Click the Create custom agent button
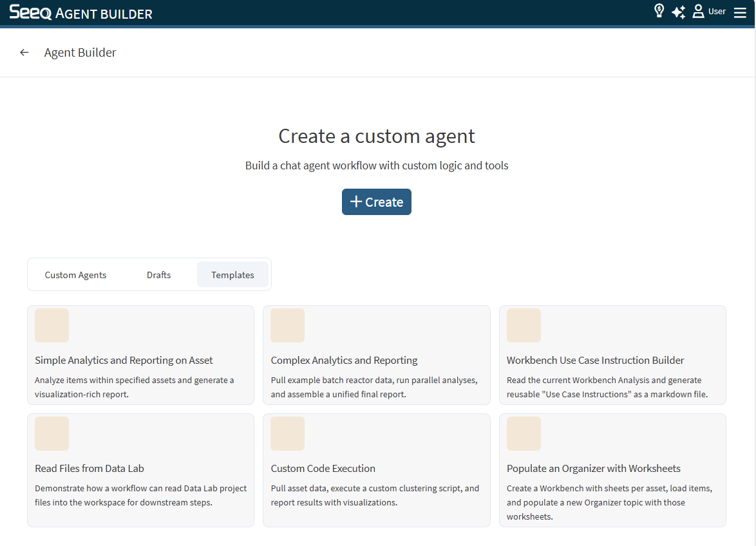The height and width of the screenshot is (546, 756). [x=376, y=202]
